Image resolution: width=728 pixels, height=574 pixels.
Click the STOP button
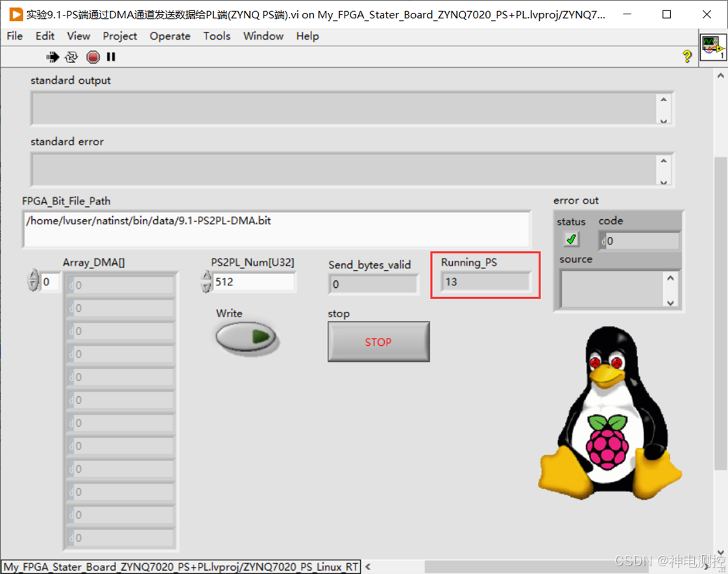[x=378, y=342]
